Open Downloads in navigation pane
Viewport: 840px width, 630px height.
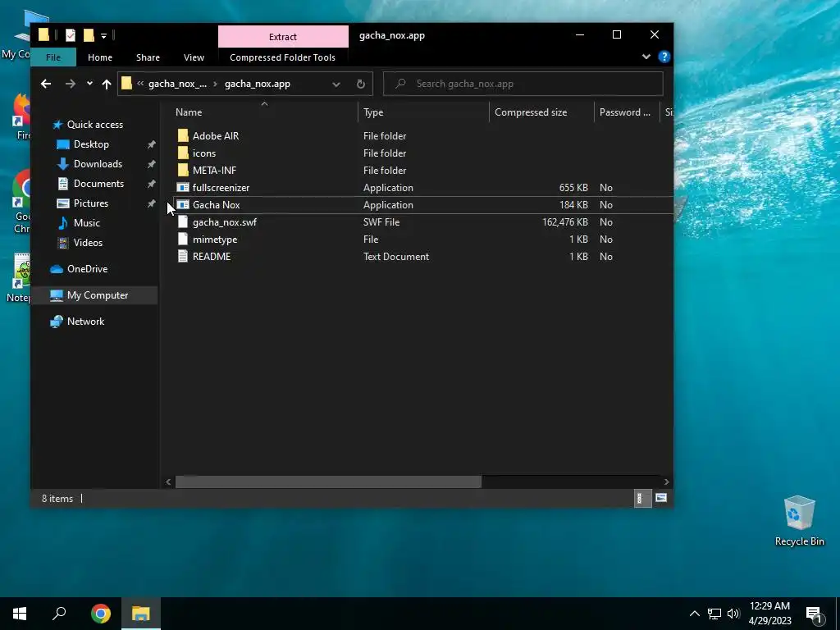(x=98, y=164)
